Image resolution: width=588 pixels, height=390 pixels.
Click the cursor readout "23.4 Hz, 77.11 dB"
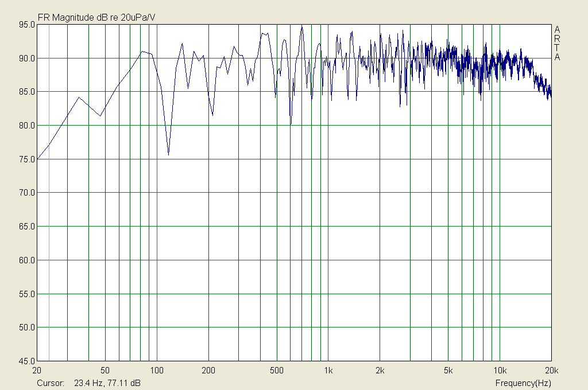(108, 383)
